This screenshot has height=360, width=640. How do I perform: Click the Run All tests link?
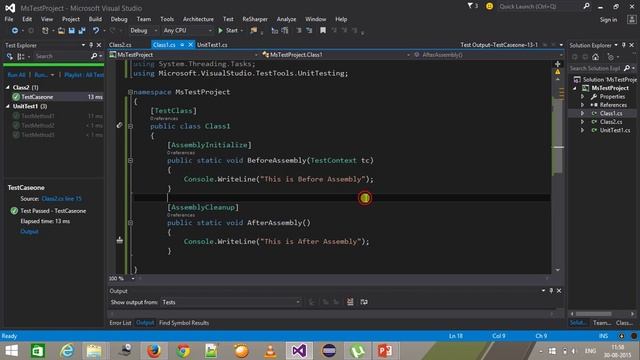coord(16,75)
